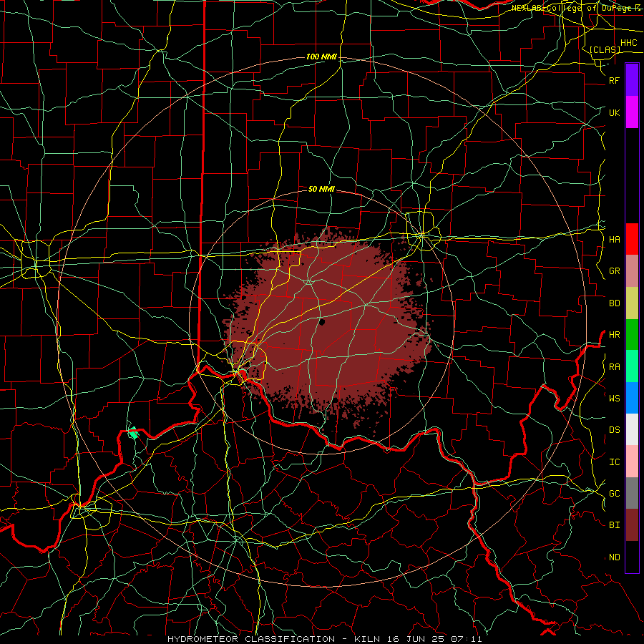This screenshot has width=644, height=644.
Task: Click the dark red BI legend swatch
Action: (632, 525)
